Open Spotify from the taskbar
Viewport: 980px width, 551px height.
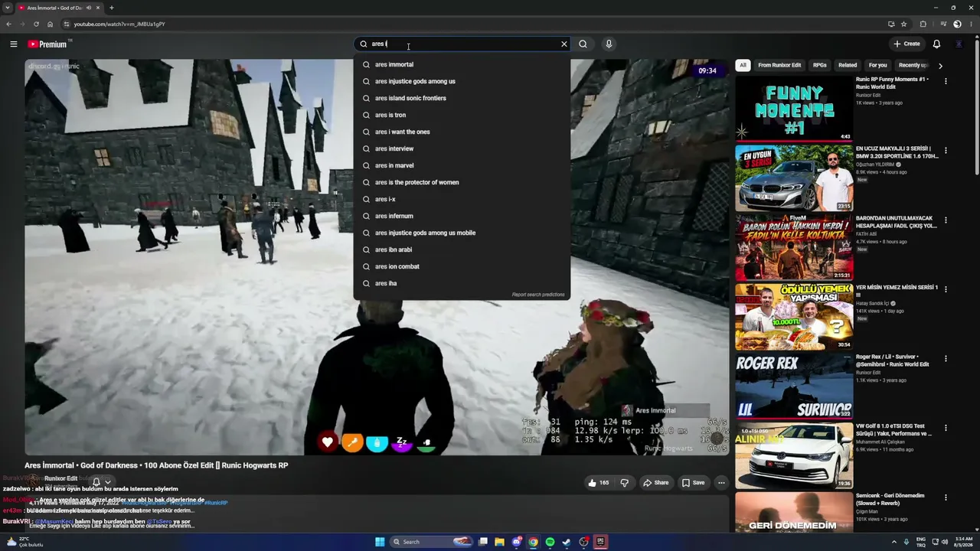point(550,542)
